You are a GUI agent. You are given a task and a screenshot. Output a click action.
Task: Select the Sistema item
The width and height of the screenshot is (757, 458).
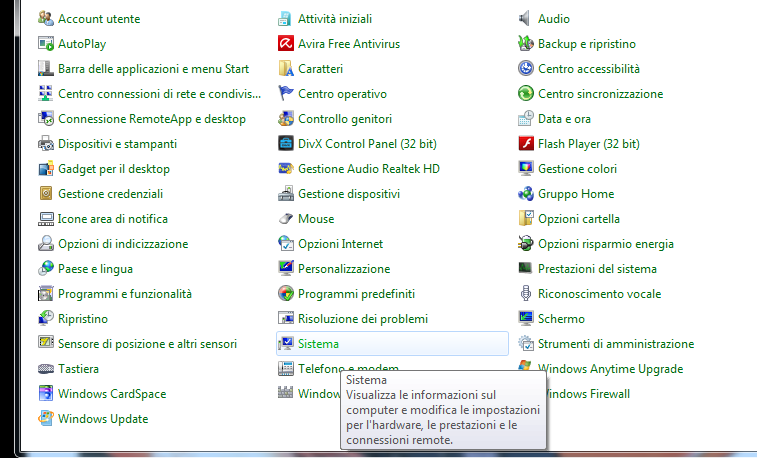[x=318, y=344]
